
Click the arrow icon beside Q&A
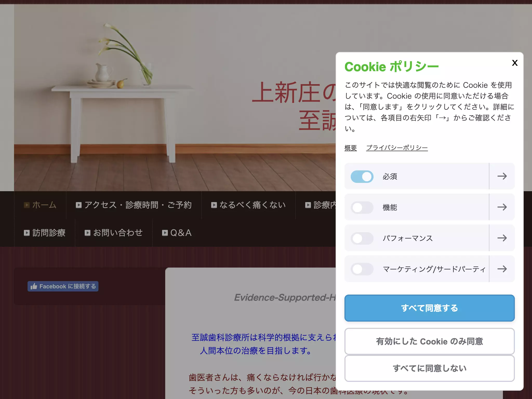coord(165,233)
